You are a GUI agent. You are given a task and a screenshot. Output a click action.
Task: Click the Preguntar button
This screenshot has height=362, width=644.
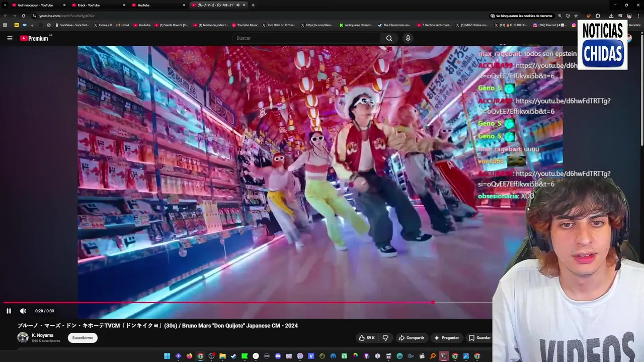tap(446, 338)
